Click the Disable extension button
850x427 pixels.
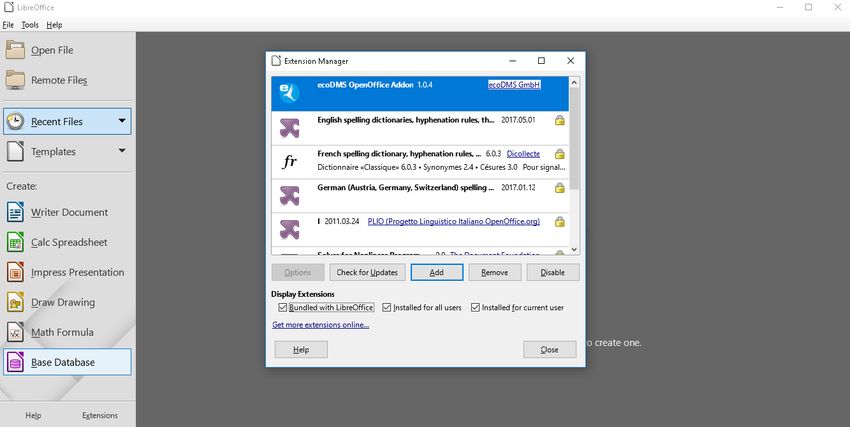coord(552,272)
